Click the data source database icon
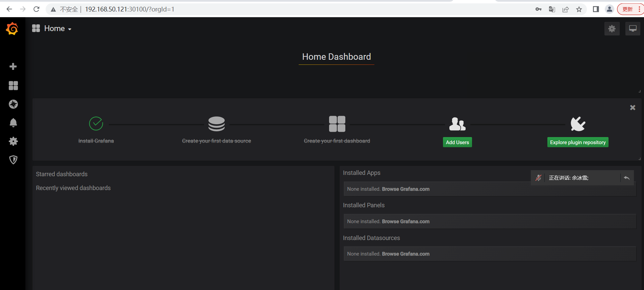The width and height of the screenshot is (644, 290). point(217,124)
